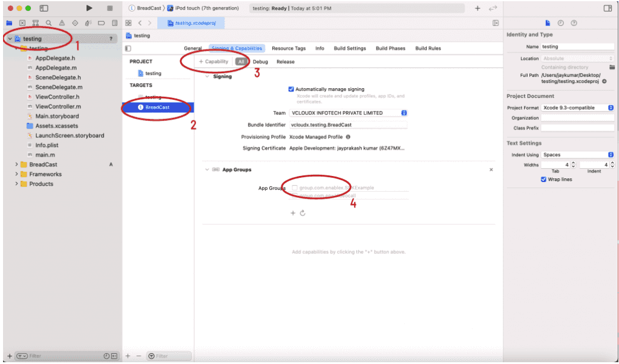Open the Indent Using dropdown
The image size is (619, 364).
coord(577,155)
